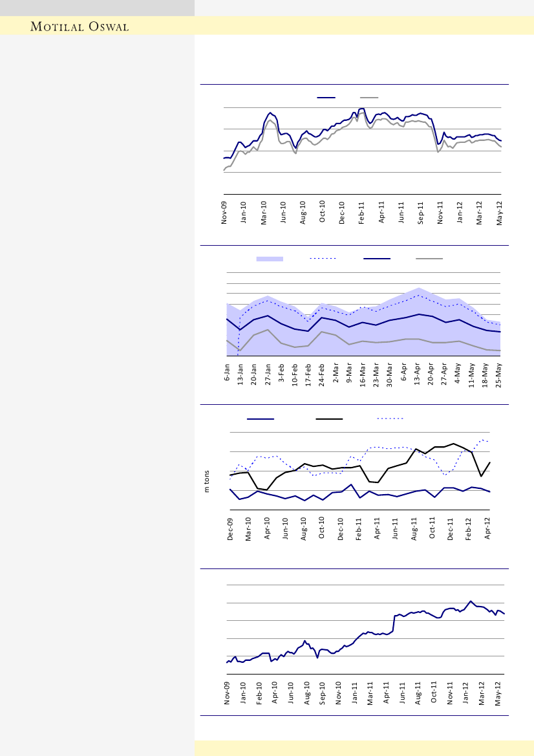The height and width of the screenshot is (756, 534).
Task: Click the lavender area legend swatch
Action: pos(270,259)
